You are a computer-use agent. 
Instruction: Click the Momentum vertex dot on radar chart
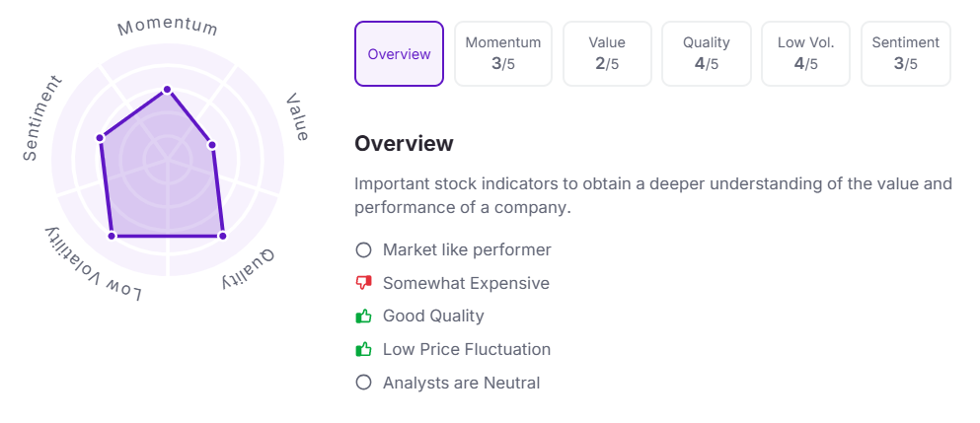[167, 90]
